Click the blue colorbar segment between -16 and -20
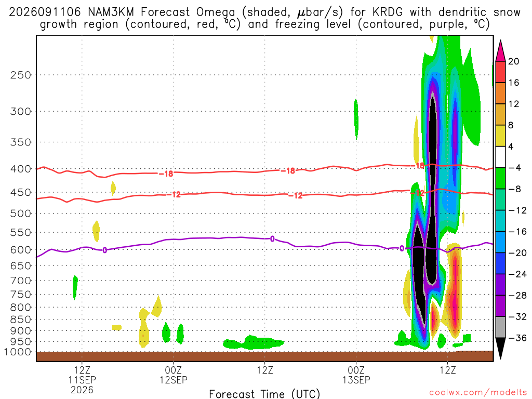Viewport: 532px width, 399px height. [500, 242]
